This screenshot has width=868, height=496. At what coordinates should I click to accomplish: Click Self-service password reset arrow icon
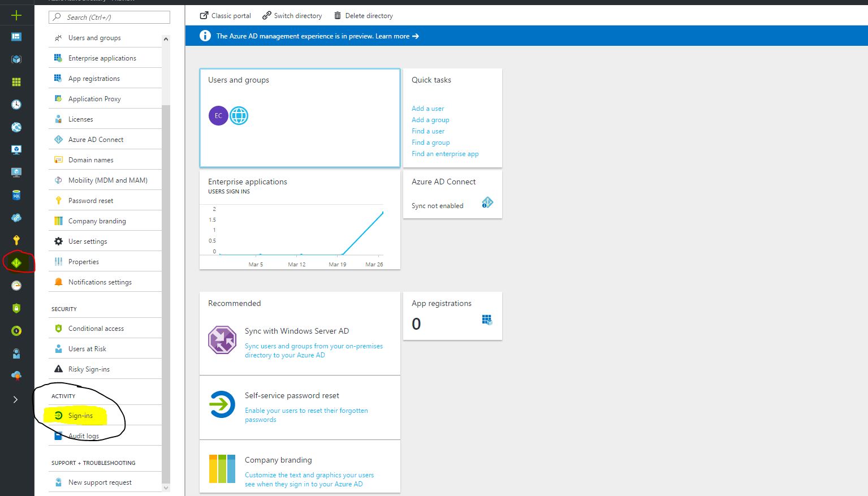(222, 404)
